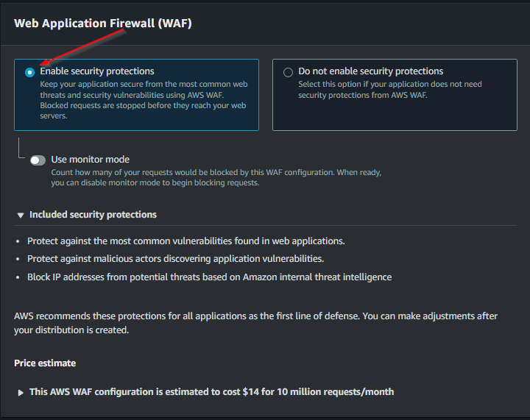The image size is (530, 420).
Task: Click the Do not enable security protections label
Action: click(x=370, y=71)
